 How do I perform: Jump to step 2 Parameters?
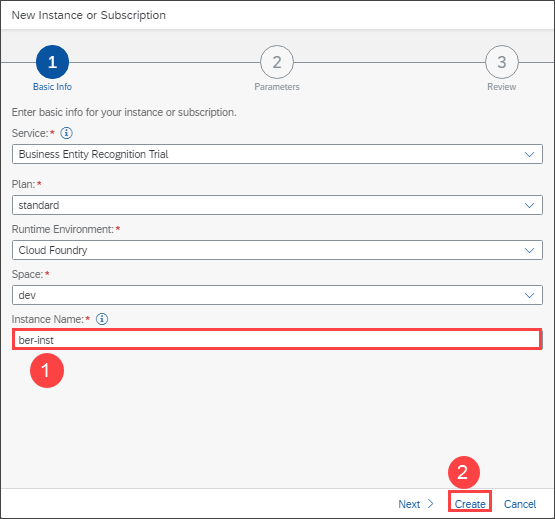pos(277,62)
